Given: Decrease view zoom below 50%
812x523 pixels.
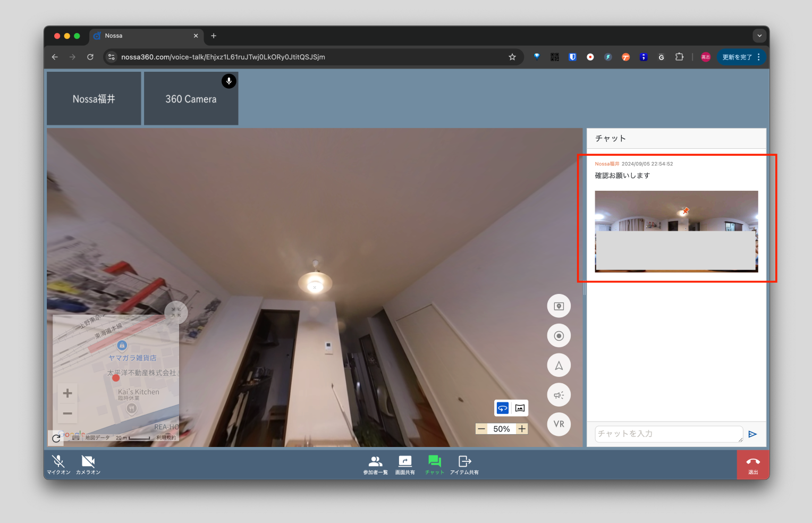Looking at the screenshot, I should [481, 429].
